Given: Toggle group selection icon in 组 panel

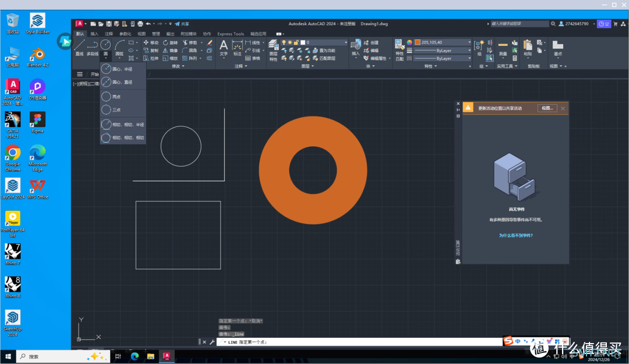Looking at the screenshot, I should pos(490,58).
